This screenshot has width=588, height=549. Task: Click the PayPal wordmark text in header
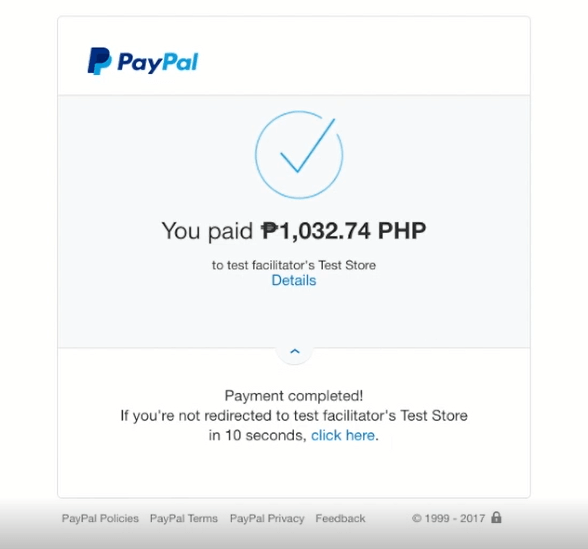pyautogui.click(x=158, y=62)
